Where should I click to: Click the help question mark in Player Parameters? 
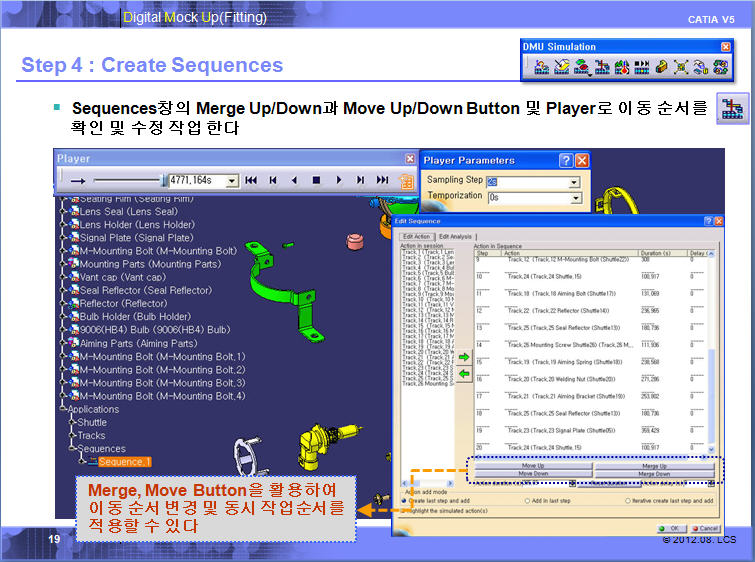(565, 160)
